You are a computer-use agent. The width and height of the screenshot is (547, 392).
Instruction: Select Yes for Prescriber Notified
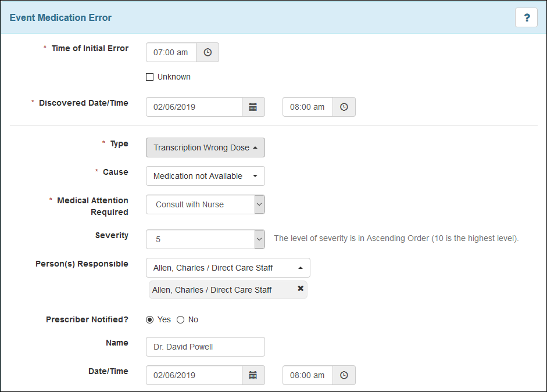pyautogui.click(x=150, y=319)
